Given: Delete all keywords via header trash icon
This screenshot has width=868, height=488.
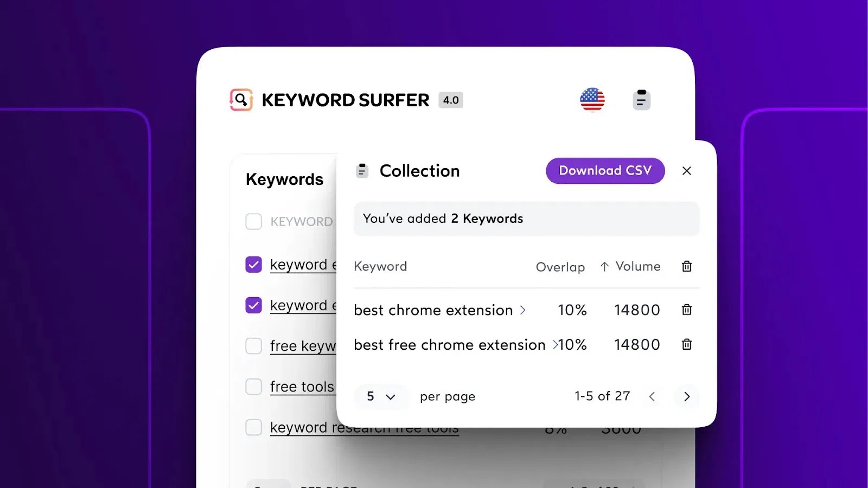Looking at the screenshot, I should click(687, 266).
